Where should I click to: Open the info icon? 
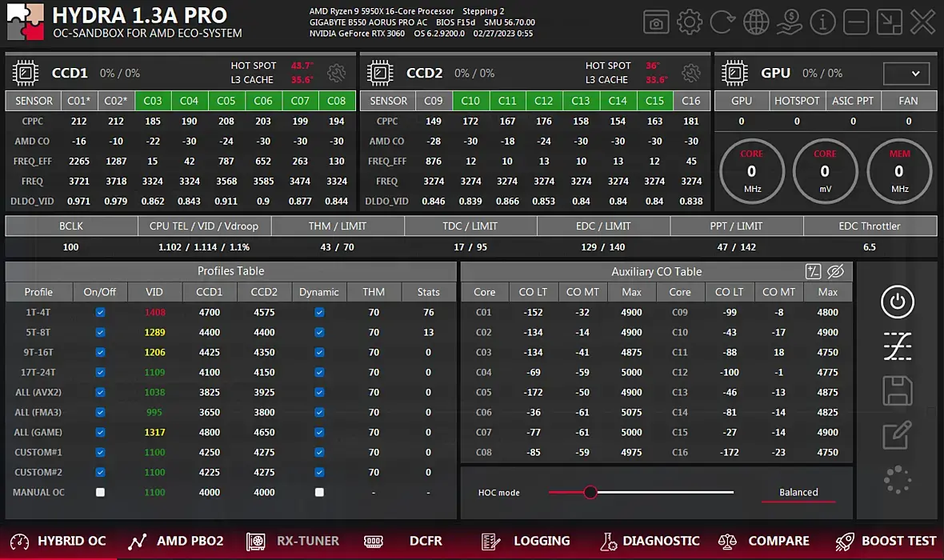point(822,23)
